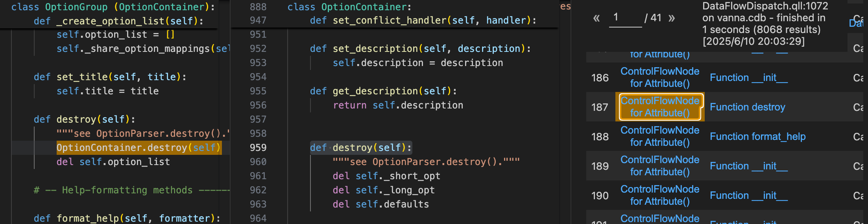The image size is (868, 224).
Task: Click sticky header class OptionGroup line
Action: pyautogui.click(x=113, y=7)
